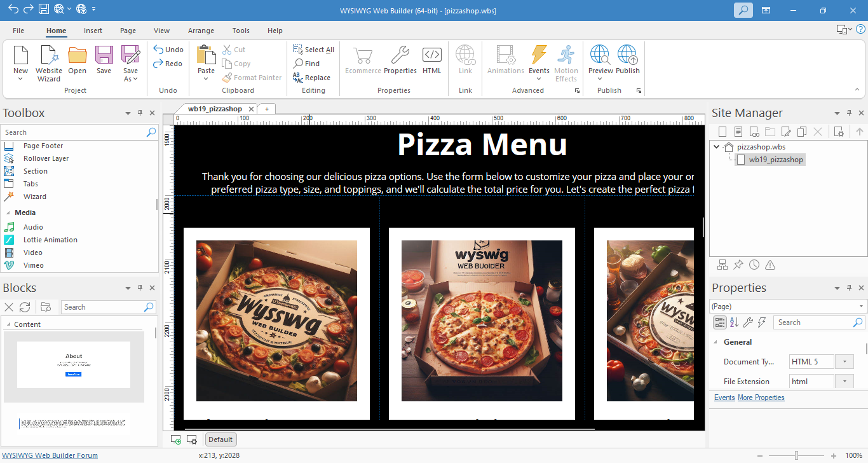Switch to the Page ribbon tab
This screenshot has width=868, height=463.
128,31
